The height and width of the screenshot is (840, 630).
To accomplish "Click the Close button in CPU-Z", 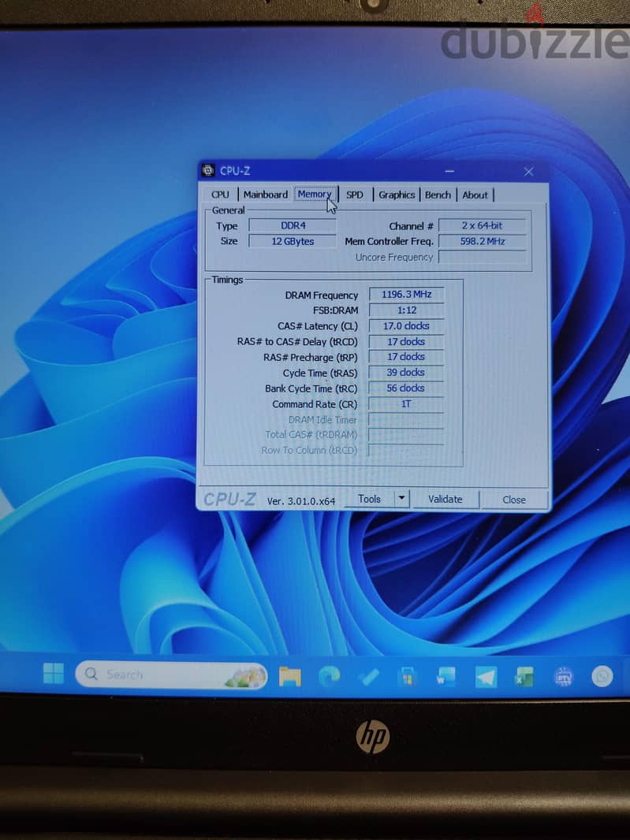I will click(x=513, y=500).
